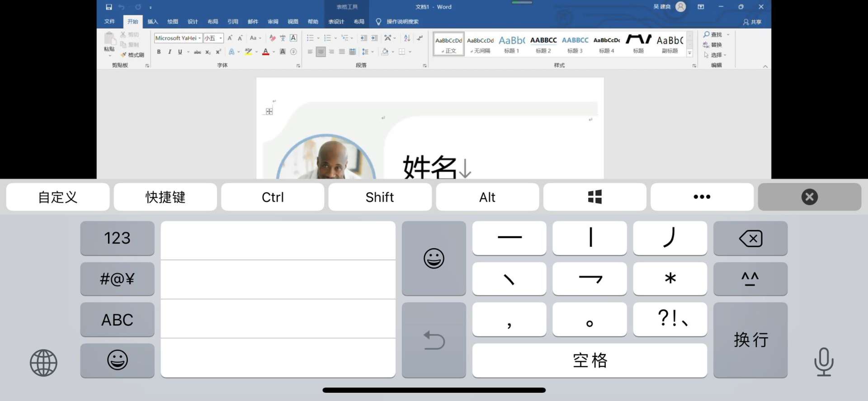Image resolution: width=868 pixels, height=401 pixels.
Task: Align text left
Action: pos(310,52)
